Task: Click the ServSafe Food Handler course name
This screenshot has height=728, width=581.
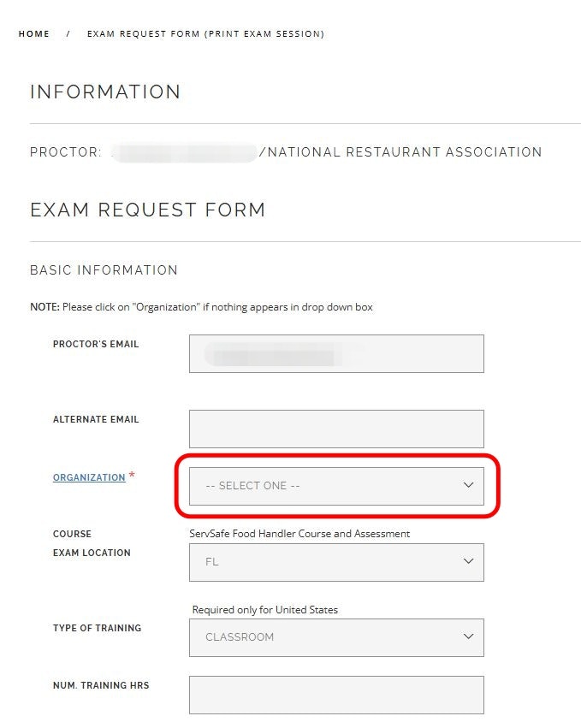Action: [x=299, y=534]
